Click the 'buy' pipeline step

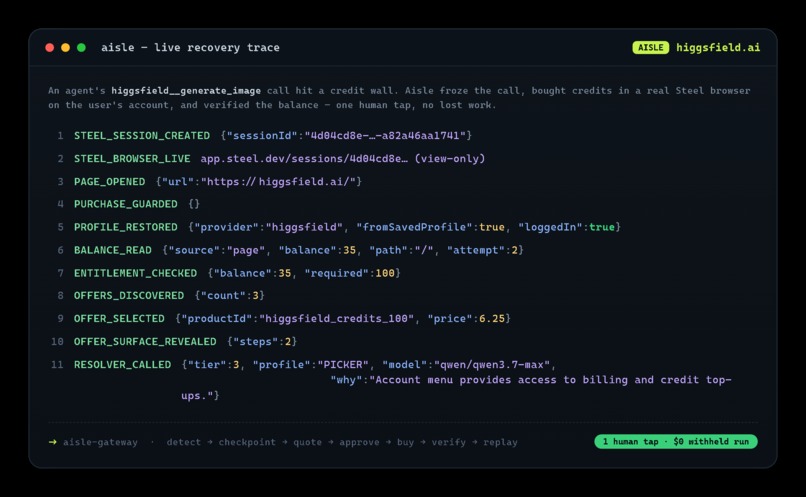405,442
